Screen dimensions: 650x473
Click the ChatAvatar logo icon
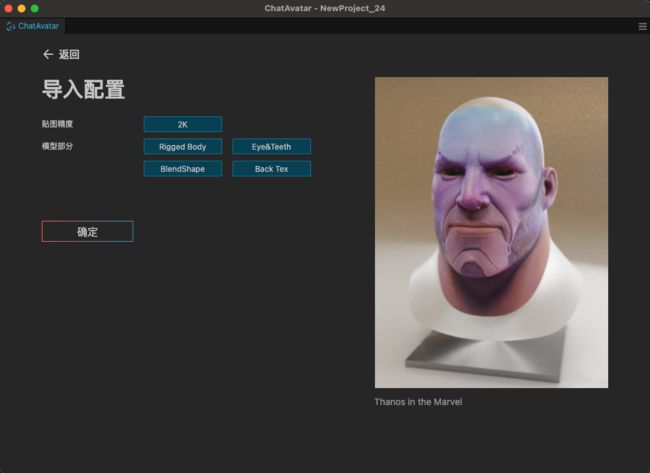(10, 26)
